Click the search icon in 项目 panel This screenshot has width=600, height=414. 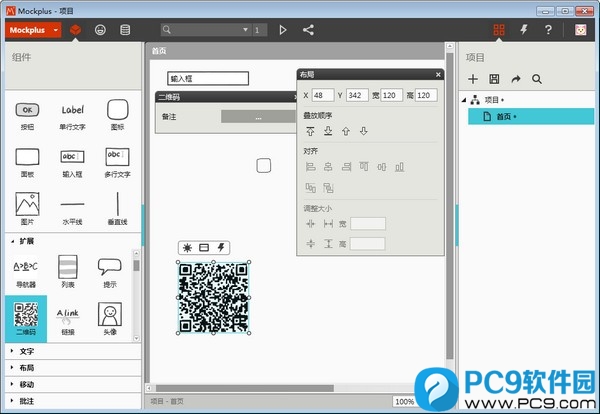coord(537,79)
